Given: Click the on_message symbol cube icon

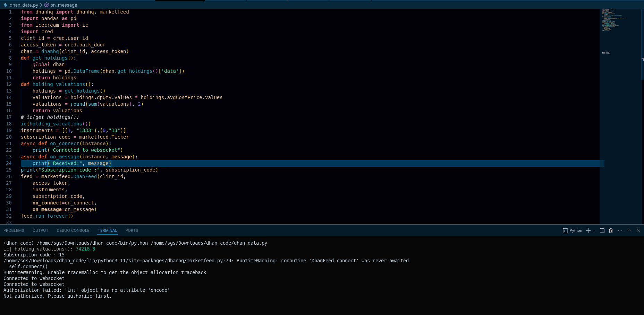Looking at the screenshot, I should [x=46, y=5].
